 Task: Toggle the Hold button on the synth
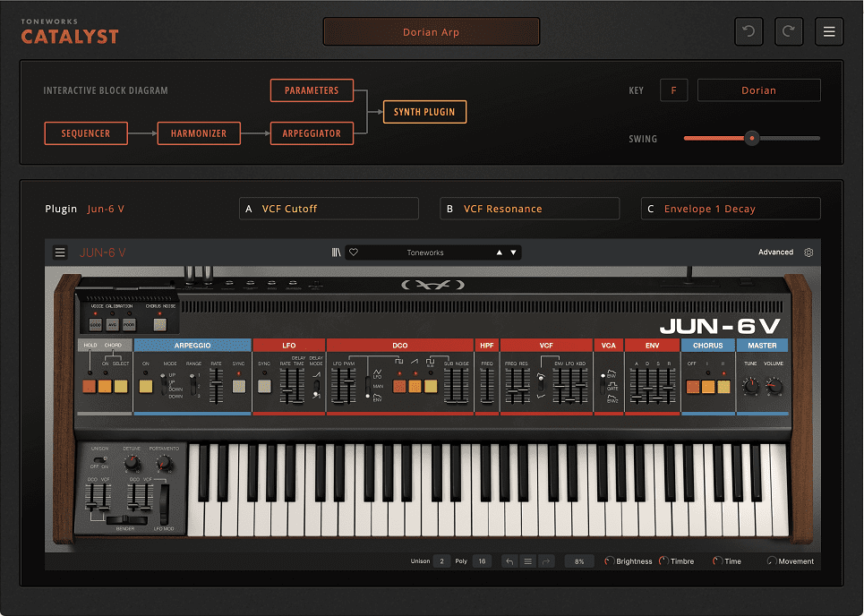(x=90, y=386)
